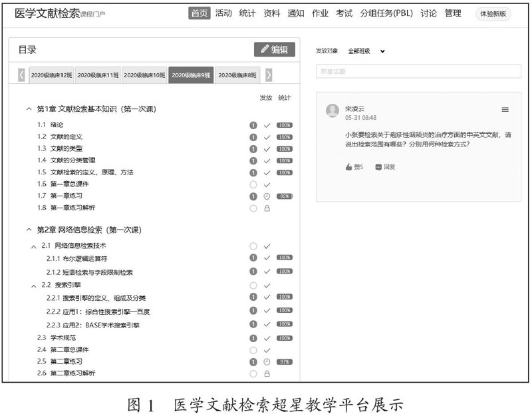The height and width of the screenshot is (414, 532).
Task: Toggle the empty circle for 2.2 搜索引擎
Action: (253, 286)
